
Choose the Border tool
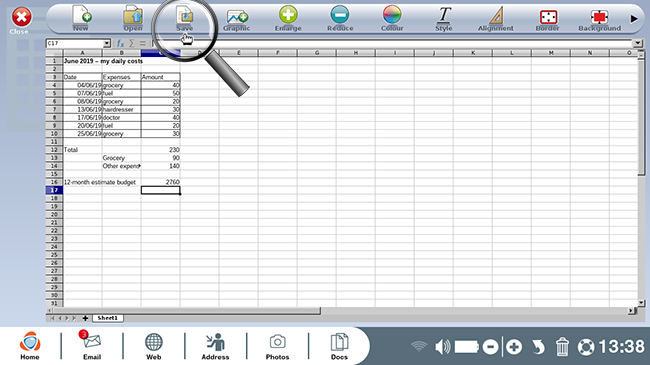coord(548,17)
